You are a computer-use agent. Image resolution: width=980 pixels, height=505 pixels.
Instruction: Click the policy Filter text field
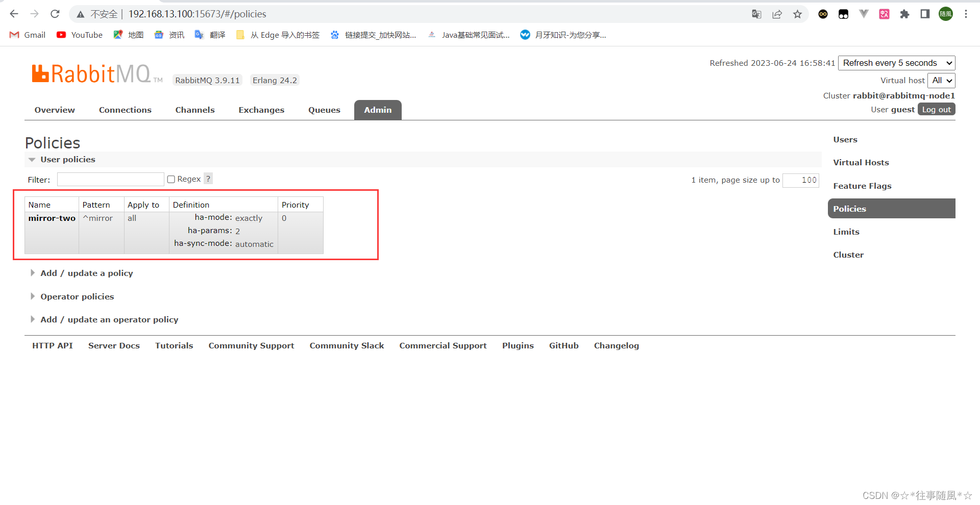[x=110, y=179]
